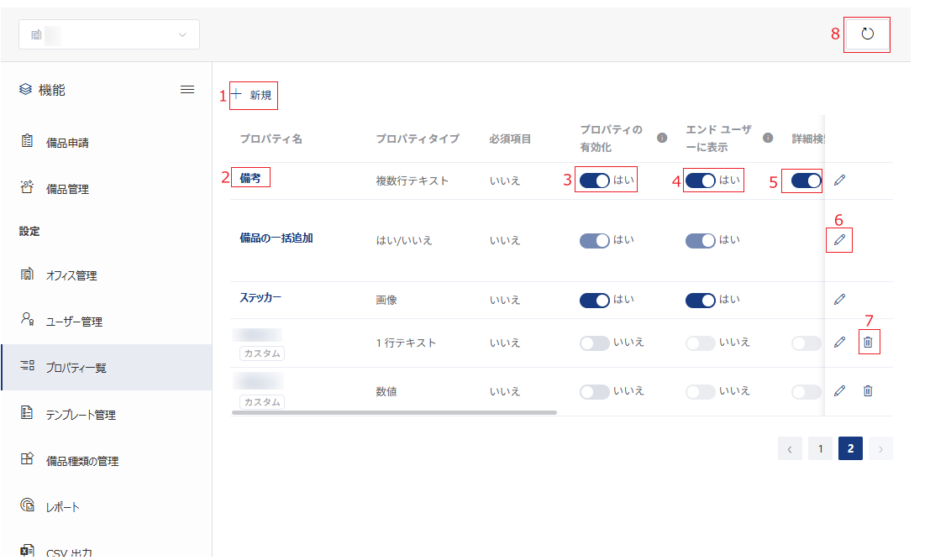Open 備品申請 in the sidebar

pos(67,143)
